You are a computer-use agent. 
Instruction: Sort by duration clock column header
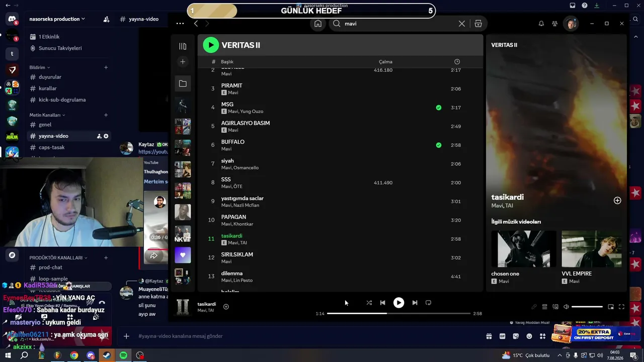(x=457, y=62)
